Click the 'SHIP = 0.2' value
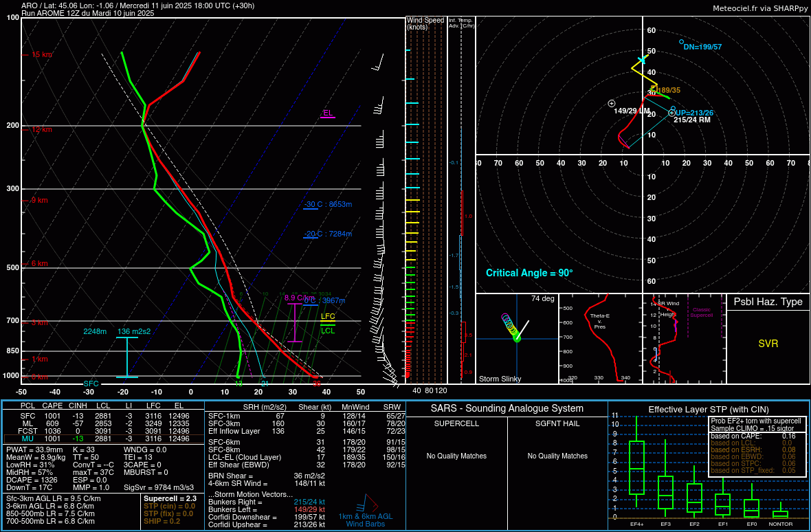This screenshot has width=811, height=532. (161, 520)
